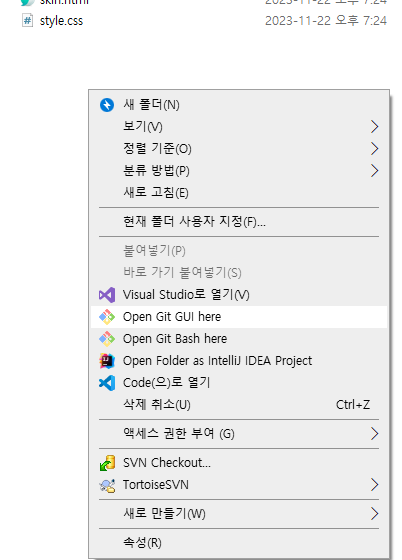This screenshot has height=560, width=402.
Task: Expand the 정렬 기준(O) submenu arrow
Action: (x=374, y=149)
